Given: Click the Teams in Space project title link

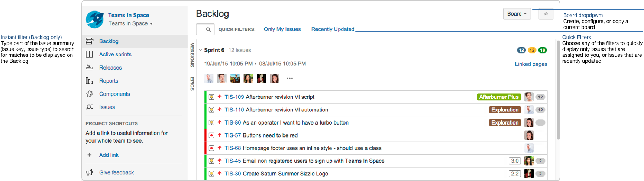Looking at the screenshot, I should pos(129,15).
